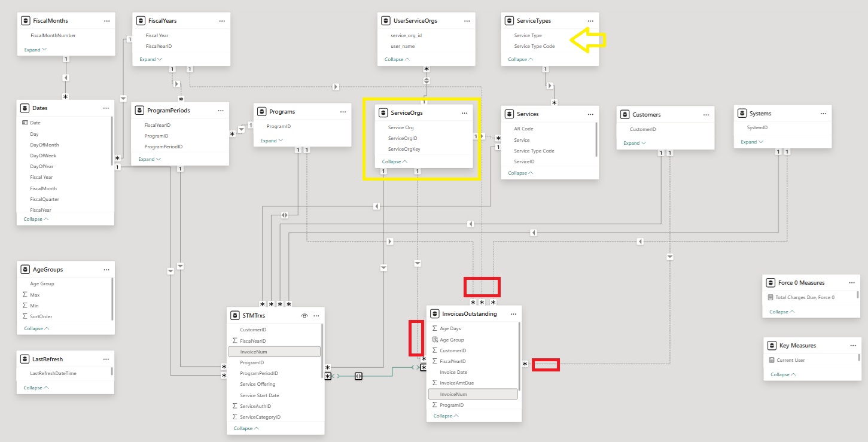Select the LastRefreshDateTime field

tap(53, 373)
